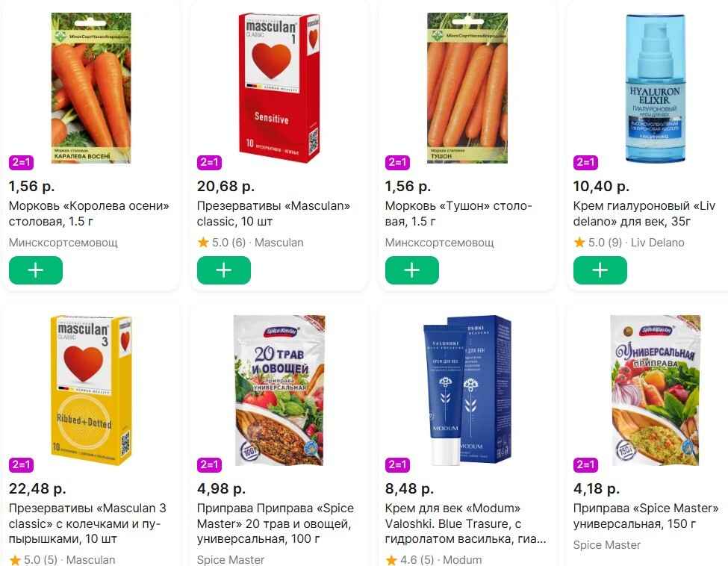728x566 pixels.
Task: Click 2=1 badge on Hyaluron Elixir product
Action: [x=585, y=162]
